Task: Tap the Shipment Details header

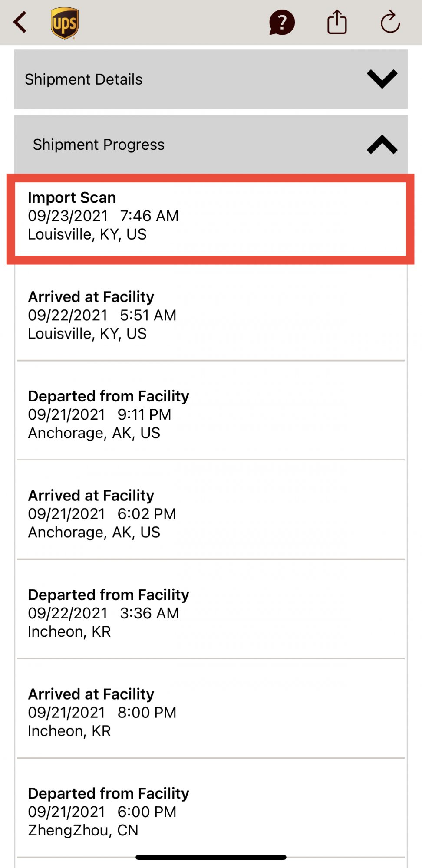Action: 83,79
